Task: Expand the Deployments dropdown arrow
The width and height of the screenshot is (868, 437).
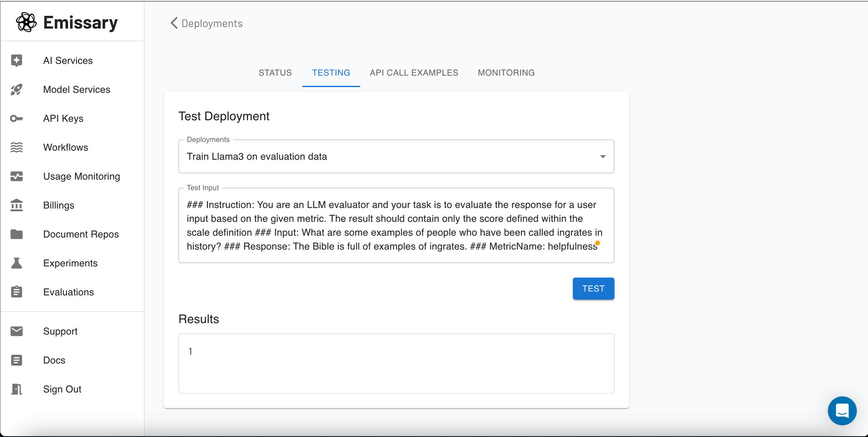Action: point(603,157)
